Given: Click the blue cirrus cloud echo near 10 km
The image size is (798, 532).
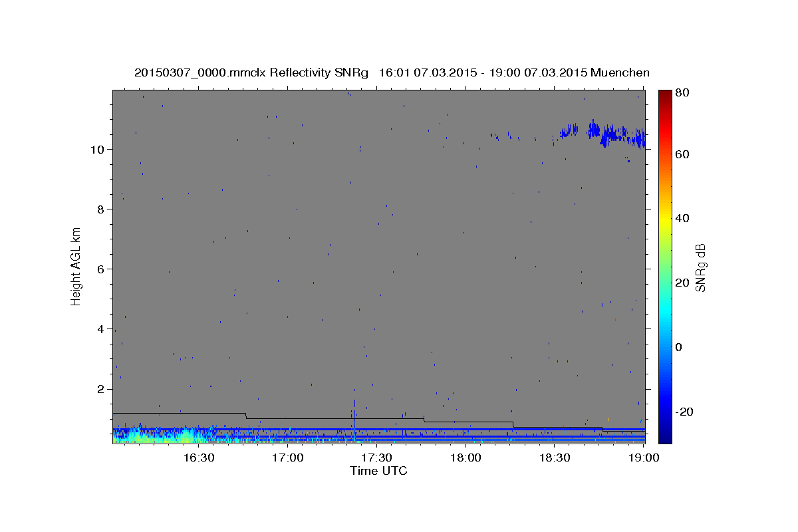Looking at the screenshot, I should click(602, 133).
